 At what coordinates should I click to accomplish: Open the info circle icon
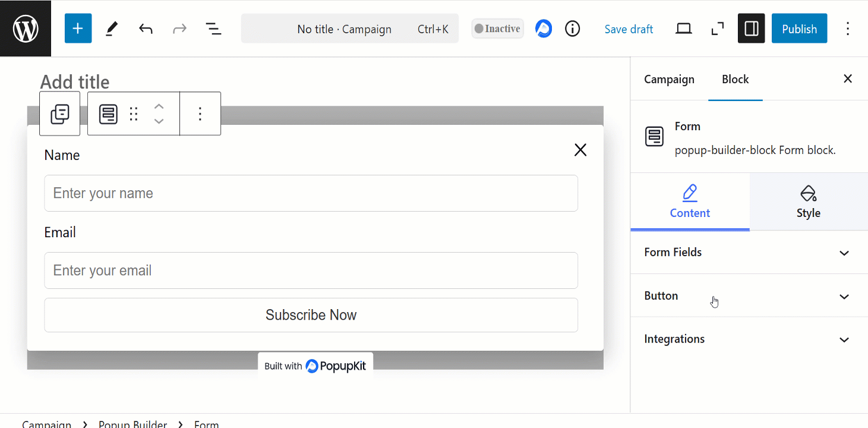[572, 29]
